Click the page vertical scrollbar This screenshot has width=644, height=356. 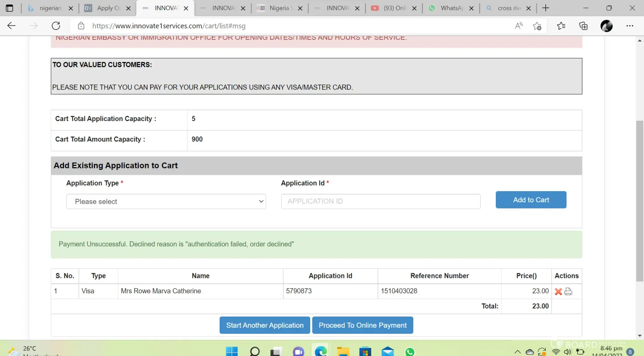639,201
